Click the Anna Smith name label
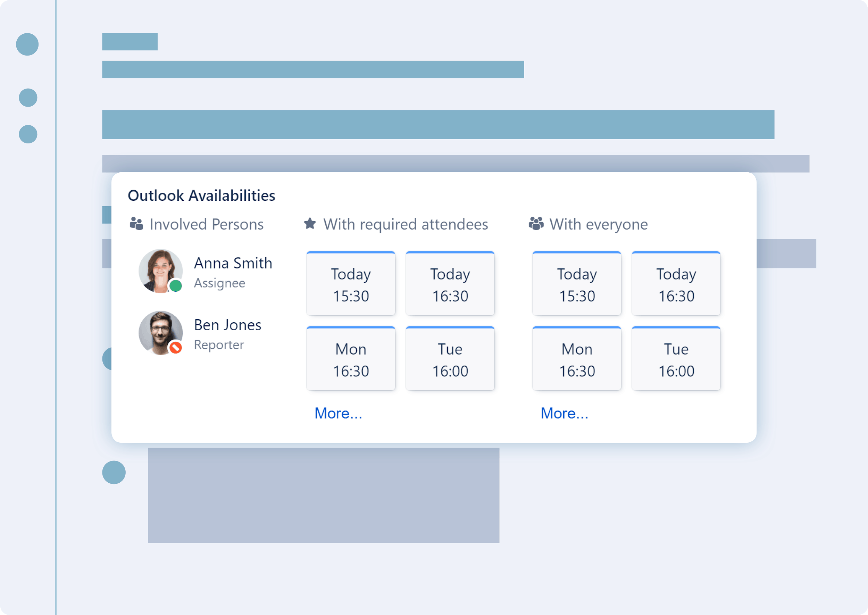This screenshot has width=868, height=615. point(233,263)
